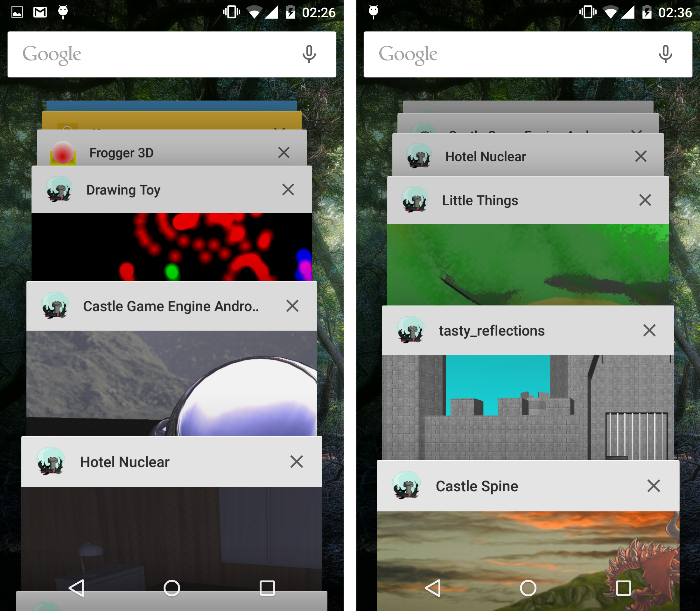The width and height of the screenshot is (700, 611).
Task: Close the Frogger 3D recent app
Action: coord(284,151)
